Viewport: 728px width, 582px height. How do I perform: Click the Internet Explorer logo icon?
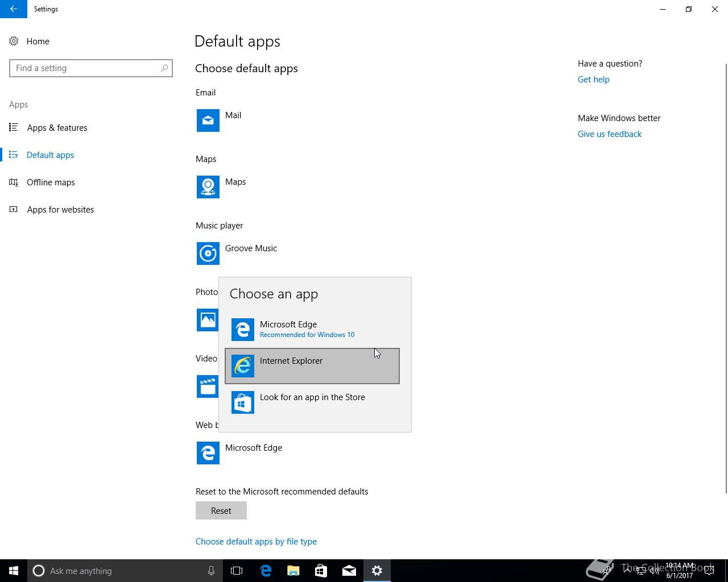(243, 366)
